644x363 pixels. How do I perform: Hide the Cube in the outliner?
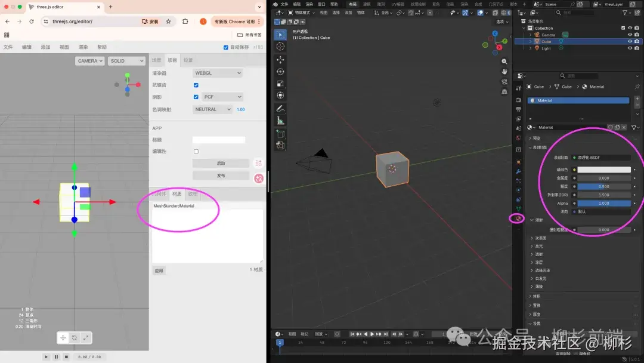[630, 42]
